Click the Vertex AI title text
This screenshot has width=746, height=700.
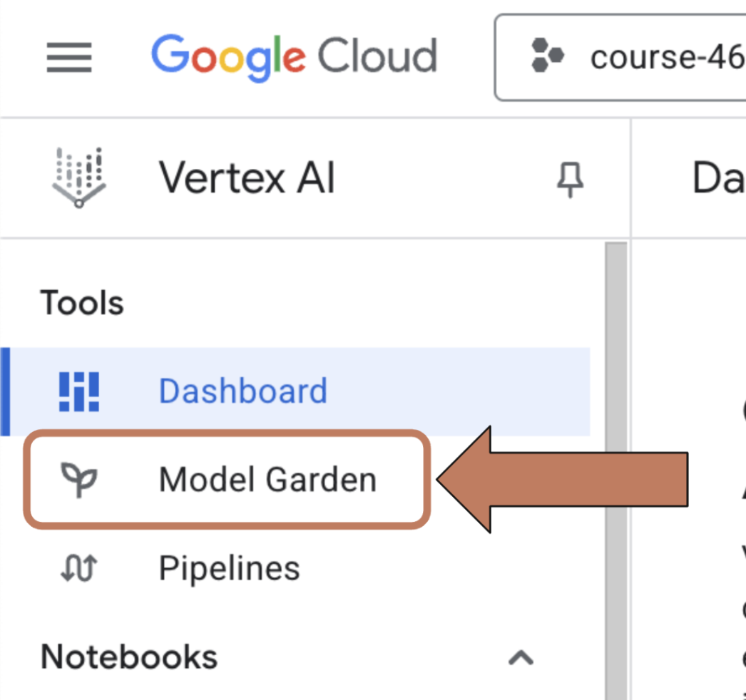(247, 178)
